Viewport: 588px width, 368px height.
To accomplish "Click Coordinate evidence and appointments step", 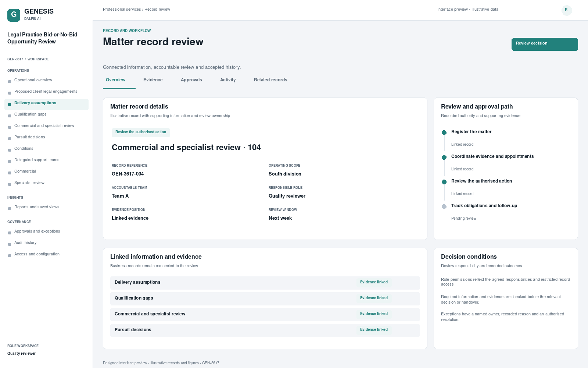I will click(492, 156).
